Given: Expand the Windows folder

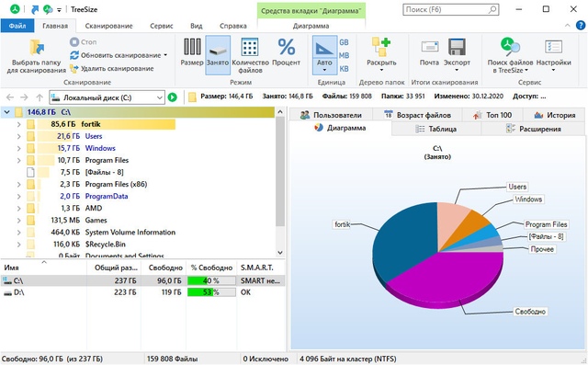Looking at the screenshot, I should click(x=18, y=148).
